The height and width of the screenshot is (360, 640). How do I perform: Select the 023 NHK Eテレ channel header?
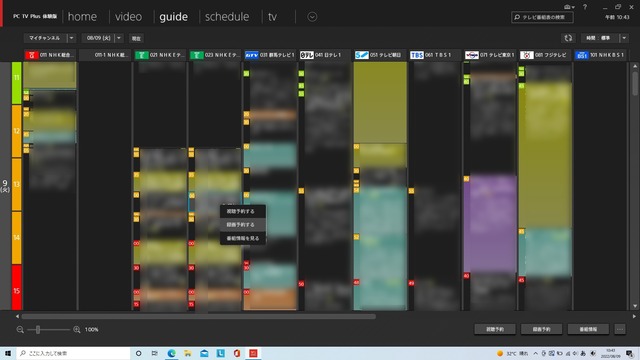[216, 55]
